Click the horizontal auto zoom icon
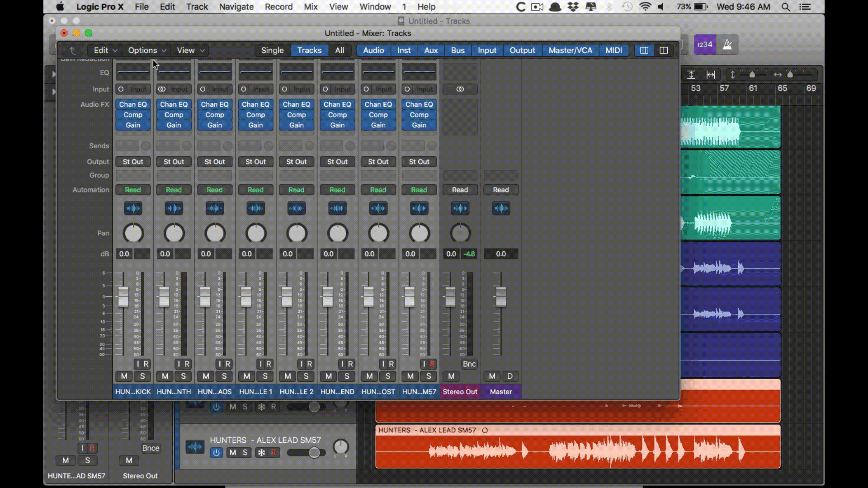868x488 pixels. (711, 75)
